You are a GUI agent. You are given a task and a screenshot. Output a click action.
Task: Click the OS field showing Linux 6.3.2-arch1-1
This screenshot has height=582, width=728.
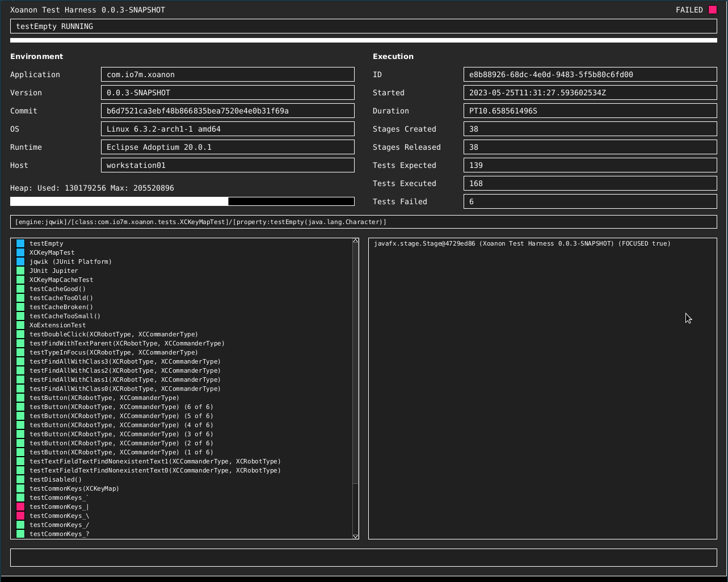point(228,129)
